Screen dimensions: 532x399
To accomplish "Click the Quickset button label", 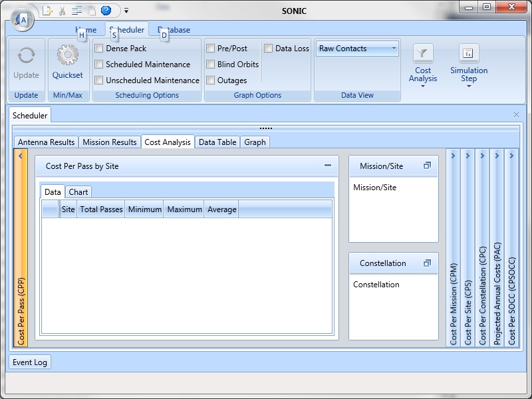I will 67,75.
